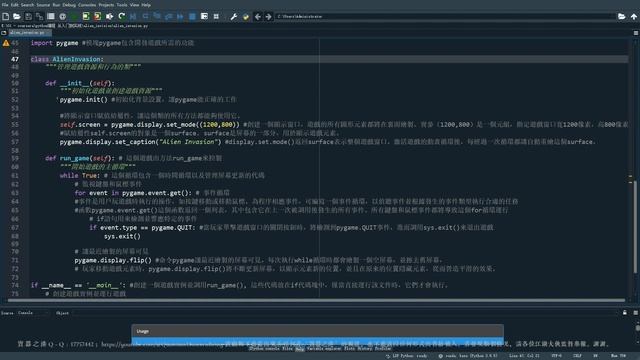Click the line and column status
The width and height of the screenshot is (640, 360).
pyautogui.click(x=524, y=356)
